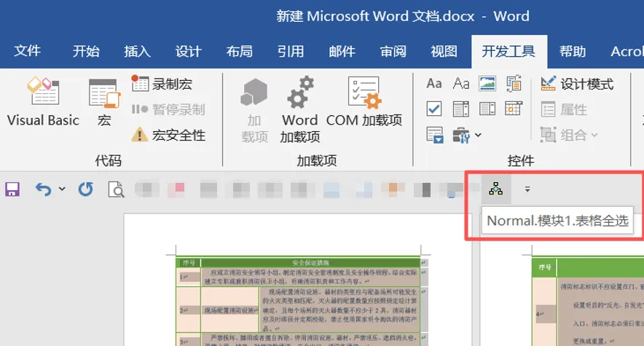Insert Building Block Gallery control

(x=514, y=84)
